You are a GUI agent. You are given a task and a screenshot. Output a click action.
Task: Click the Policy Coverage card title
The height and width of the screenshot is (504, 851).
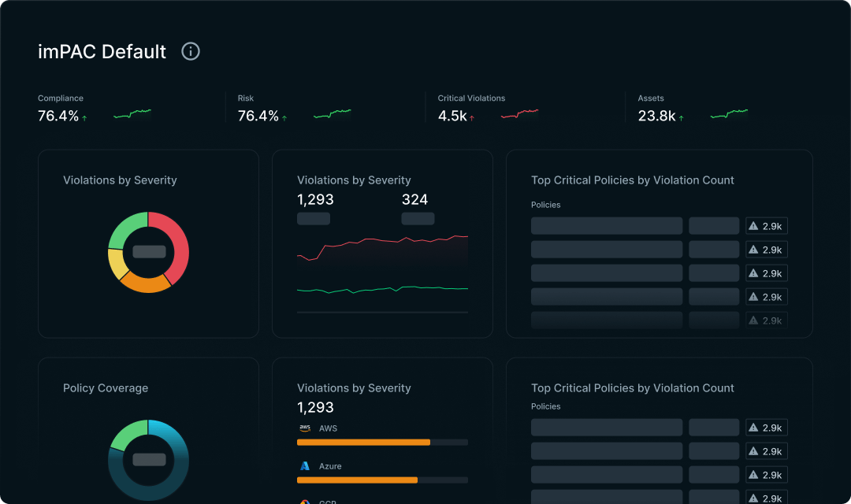(106, 388)
